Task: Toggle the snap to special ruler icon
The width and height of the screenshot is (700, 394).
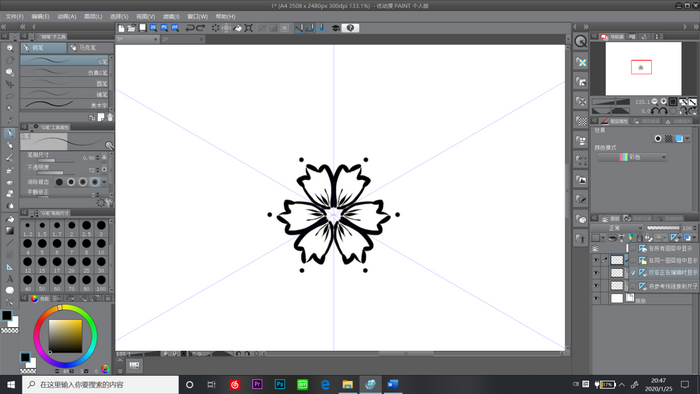Action: tap(310, 28)
